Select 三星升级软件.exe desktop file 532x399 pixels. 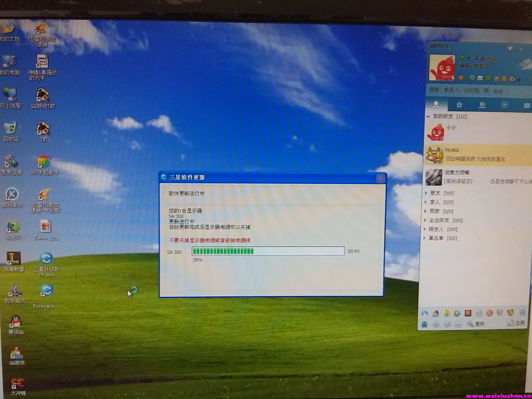46,264
